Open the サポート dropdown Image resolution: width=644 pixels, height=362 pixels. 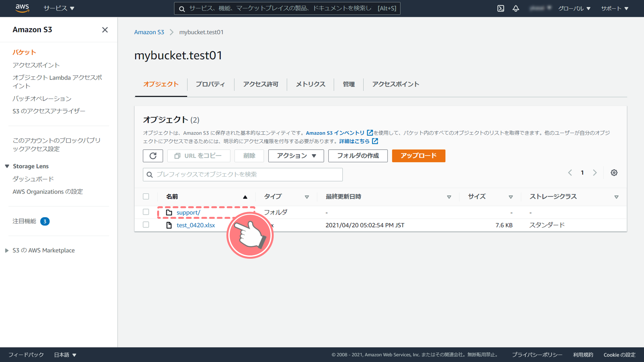point(615,8)
